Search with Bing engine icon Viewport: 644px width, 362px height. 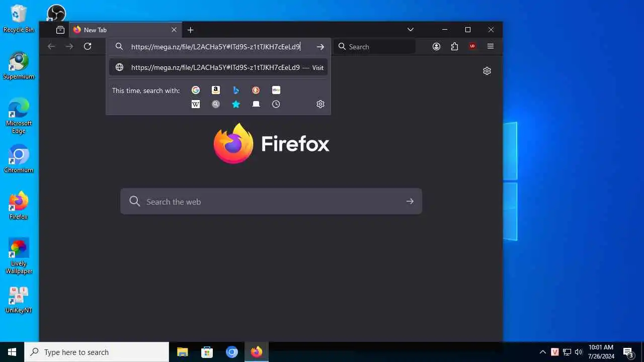coord(236,90)
